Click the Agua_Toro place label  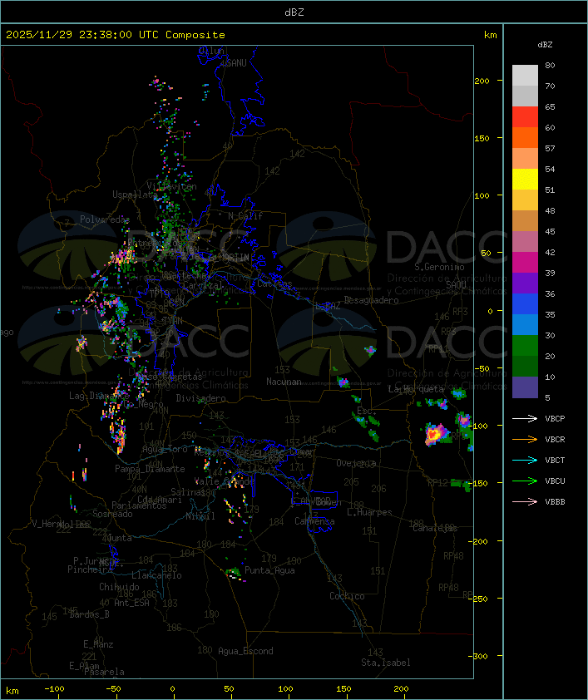[166, 449]
